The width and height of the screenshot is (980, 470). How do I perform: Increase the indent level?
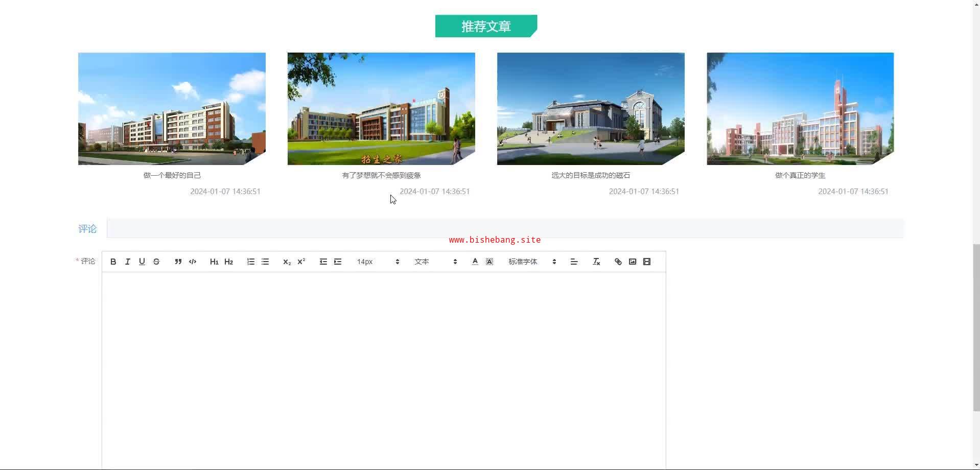(338, 262)
